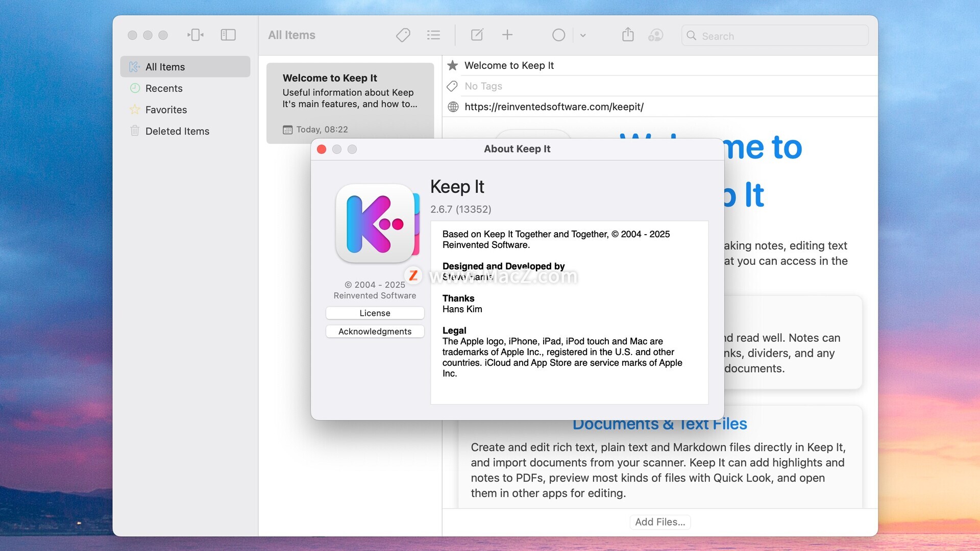This screenshot has height=551, width=980.
Task: Click the plus add item icon
Action: (507, 35)
